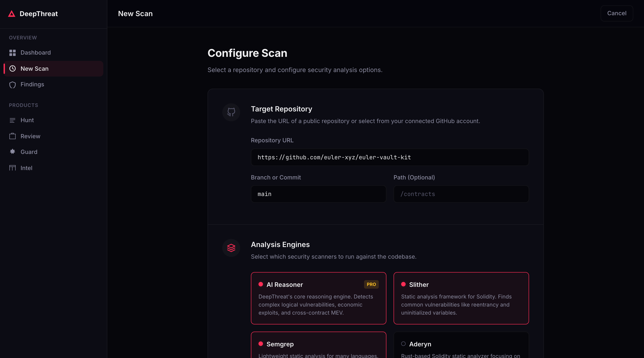Image resolution: width=644 pixels, height=358 pixels.
Task: Click the Intel table icon
Action: coord(13,168)
